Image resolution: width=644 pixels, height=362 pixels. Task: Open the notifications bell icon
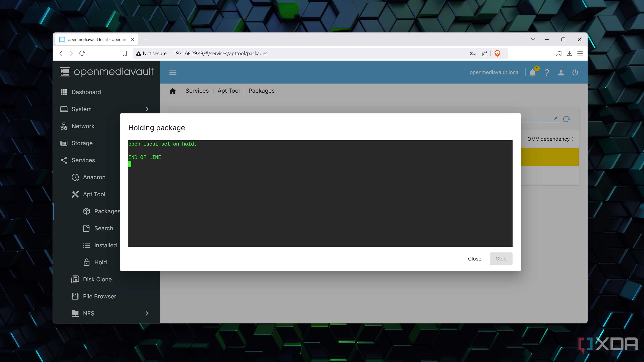[532, 73]
